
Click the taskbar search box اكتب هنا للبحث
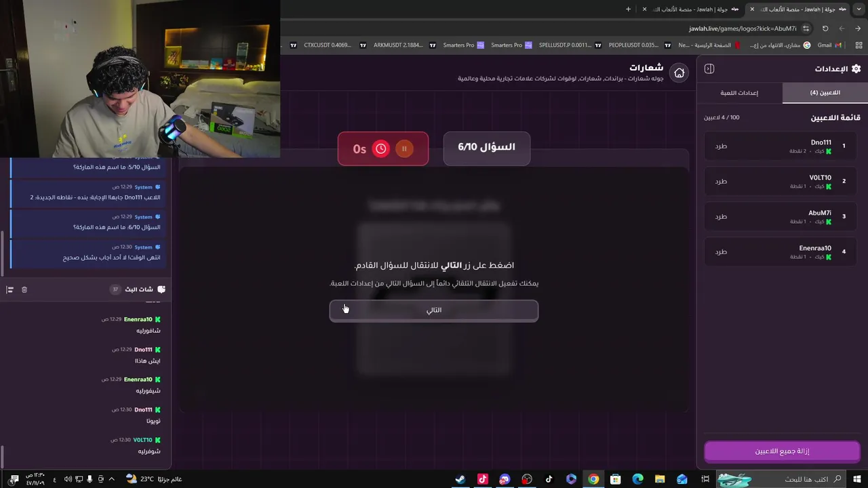782,479
